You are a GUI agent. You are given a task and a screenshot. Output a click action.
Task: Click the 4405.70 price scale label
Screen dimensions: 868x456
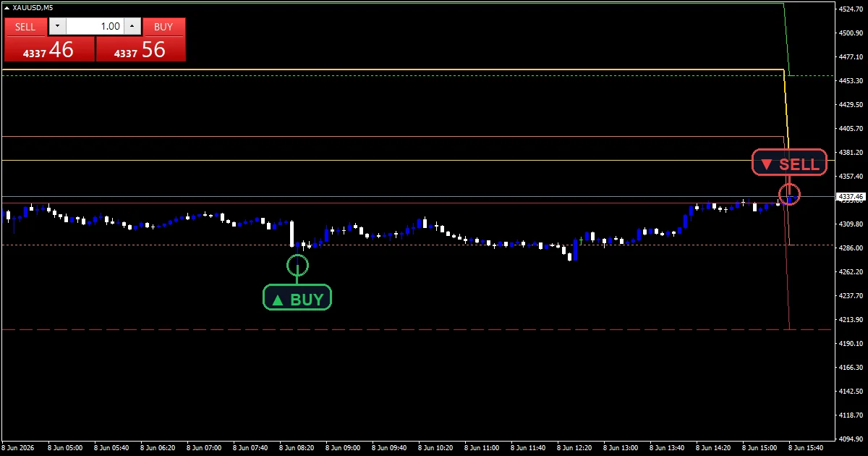849,129
